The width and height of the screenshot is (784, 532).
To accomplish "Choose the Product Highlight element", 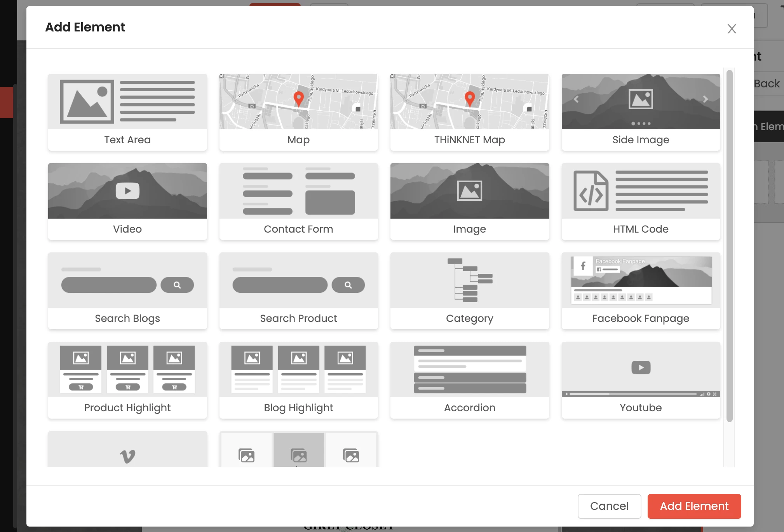I will (127, 380).
